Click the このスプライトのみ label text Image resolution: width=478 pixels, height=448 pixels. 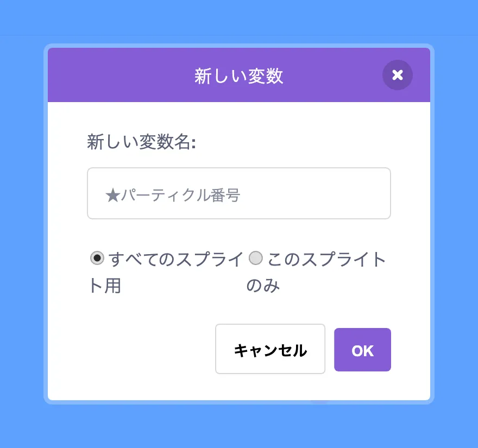click(326, 260)
